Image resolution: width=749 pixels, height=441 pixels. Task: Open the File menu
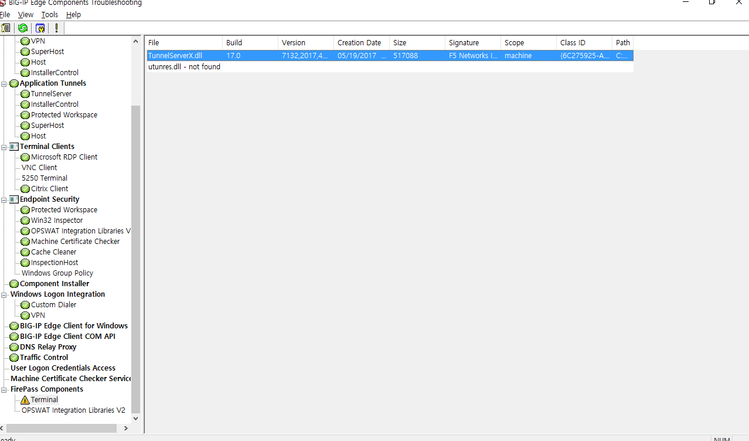pos(5,15)
